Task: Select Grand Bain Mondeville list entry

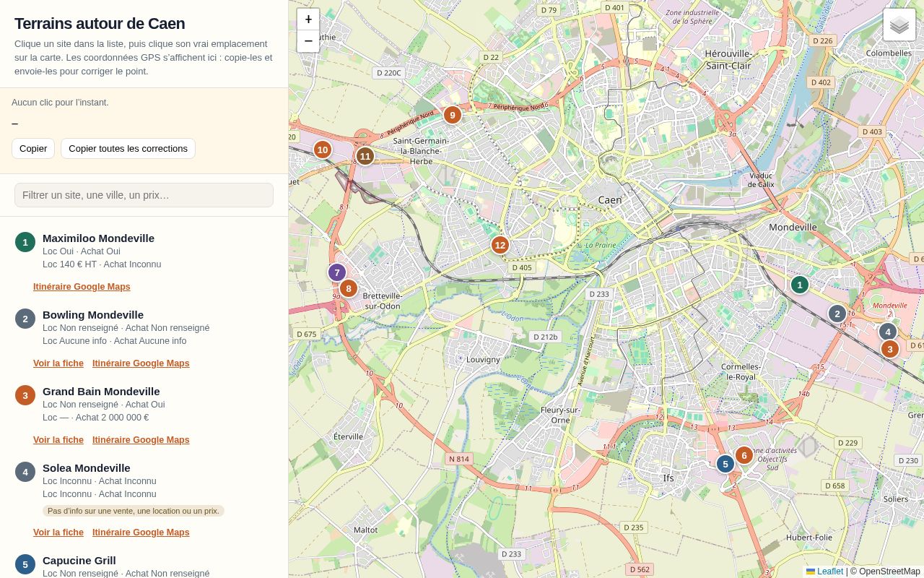Action: [x=144, y=404]
